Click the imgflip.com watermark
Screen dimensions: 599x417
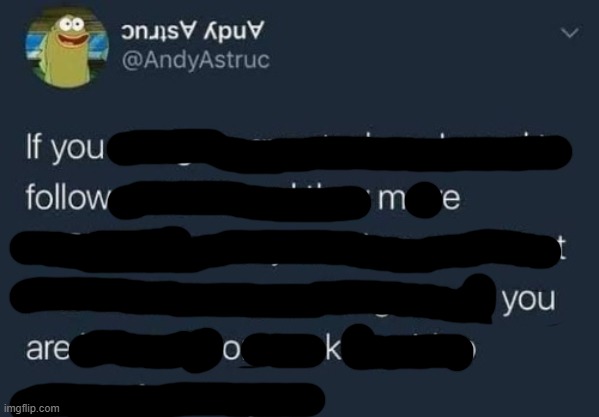tap(32, 408)
